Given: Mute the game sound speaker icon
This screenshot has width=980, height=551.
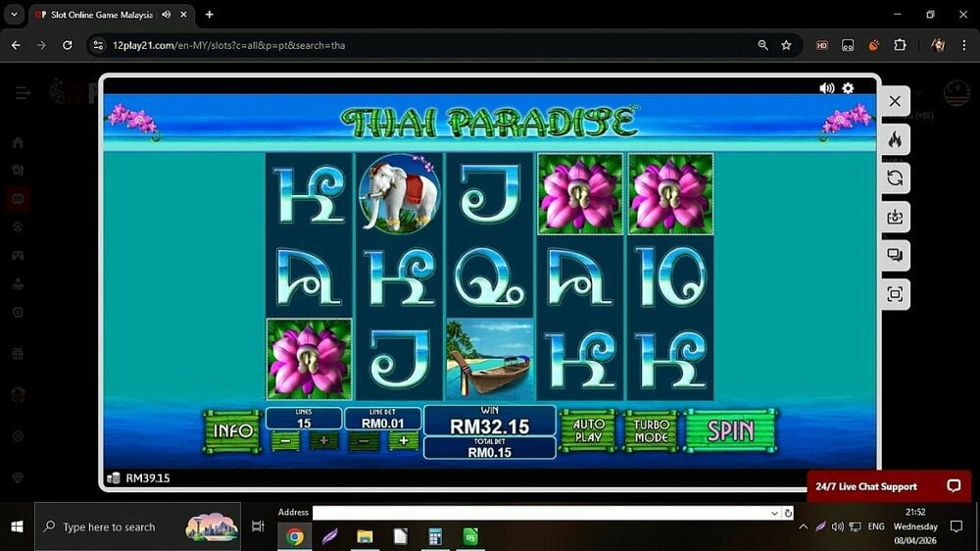Looking at the screenshot, I should 826,88.
